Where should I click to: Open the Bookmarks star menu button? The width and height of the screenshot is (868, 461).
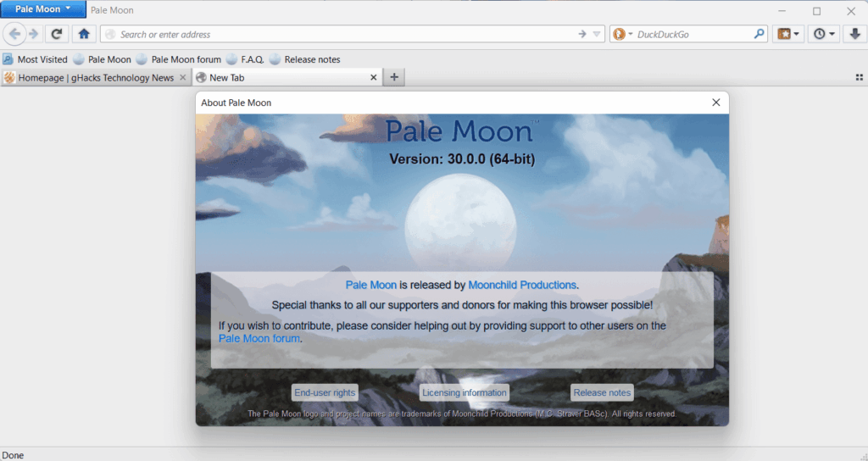(788, 34)
